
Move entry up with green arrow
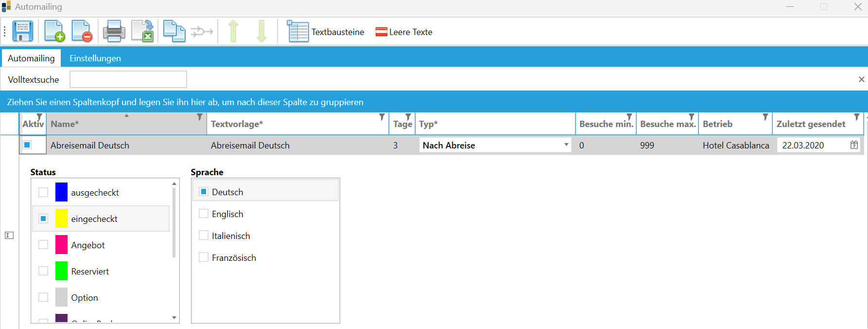coord(233,32)
